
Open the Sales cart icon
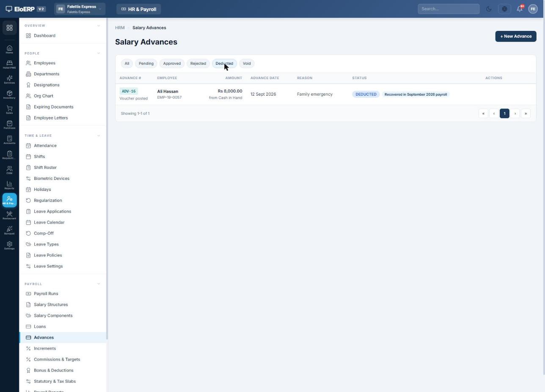[9, 110]
